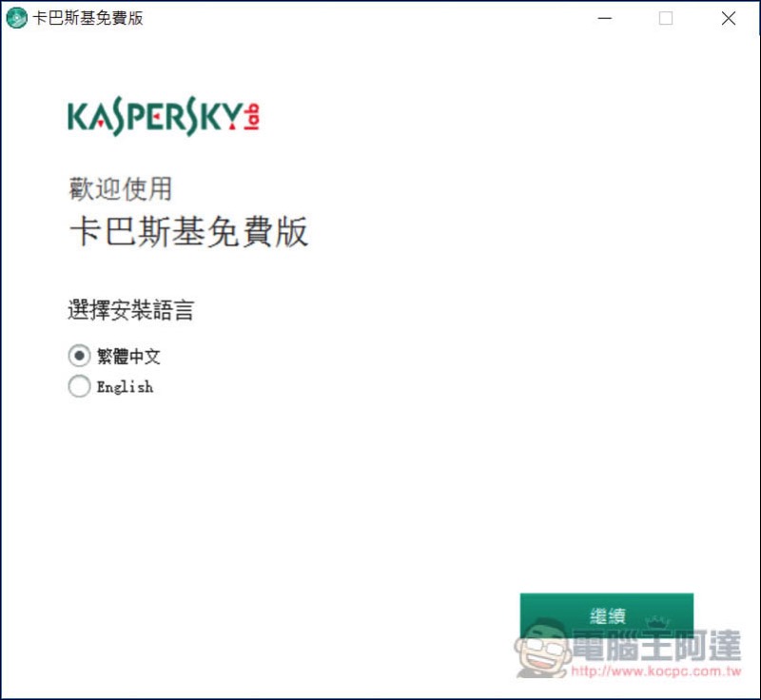Click the 歡迎使用 welcome text

[x=121, y=188]
